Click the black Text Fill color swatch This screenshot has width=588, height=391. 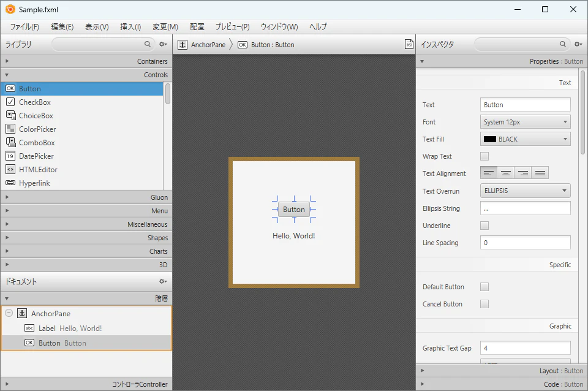[490, 139]
